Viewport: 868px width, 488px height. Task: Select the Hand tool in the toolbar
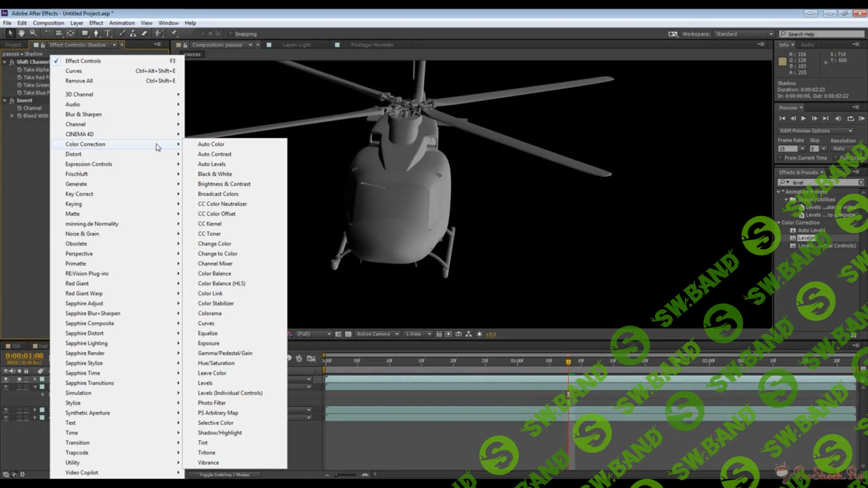[x=21, y=33]
